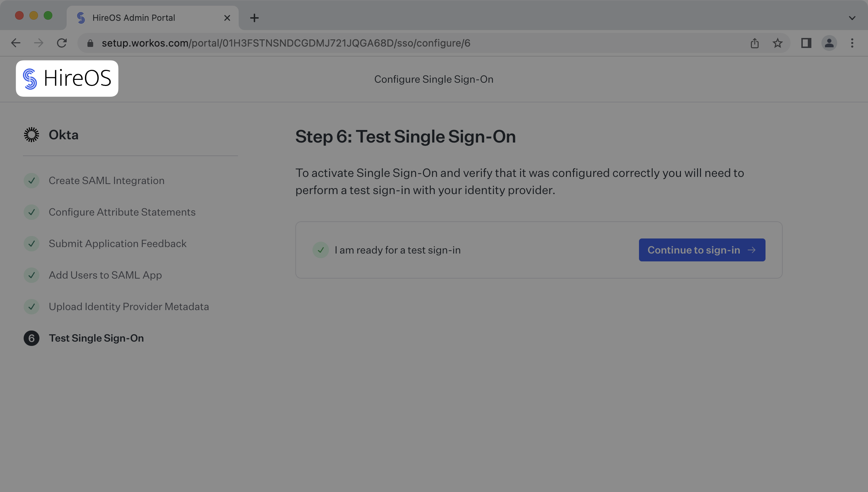Click the Okta sunburst logo icon
Viewport: 868px width, 492px height.
pos(32,135)
